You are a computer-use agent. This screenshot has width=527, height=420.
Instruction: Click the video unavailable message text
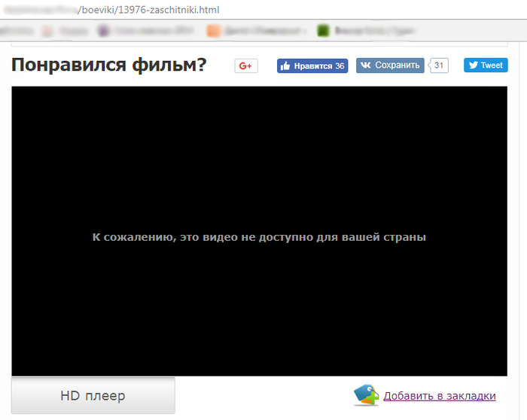pos(259,237)
